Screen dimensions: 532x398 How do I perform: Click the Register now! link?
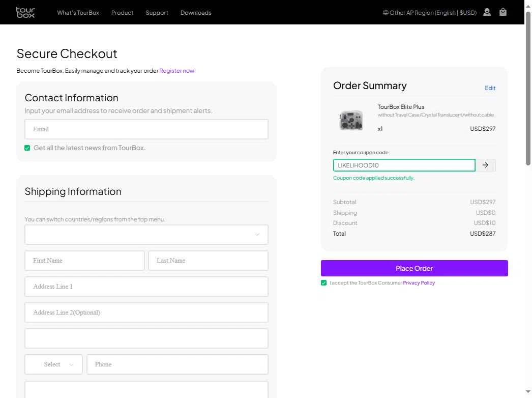click(178, 71)
